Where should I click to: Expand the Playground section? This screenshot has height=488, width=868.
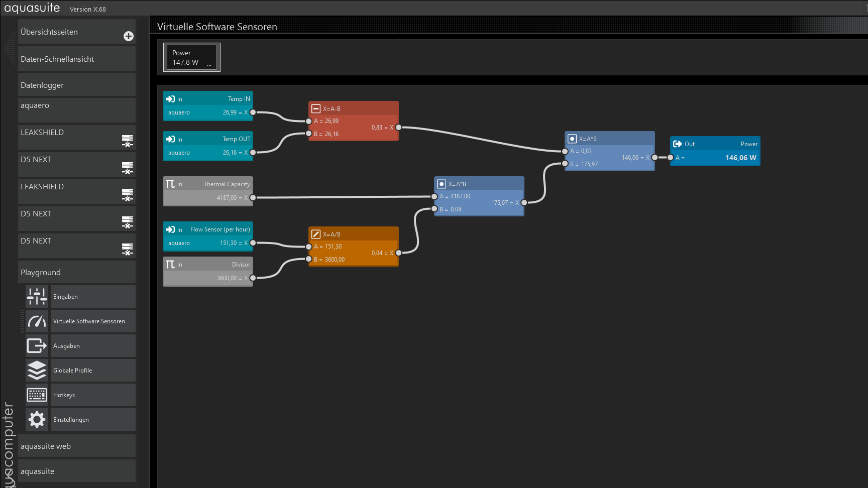coord(76,272)
